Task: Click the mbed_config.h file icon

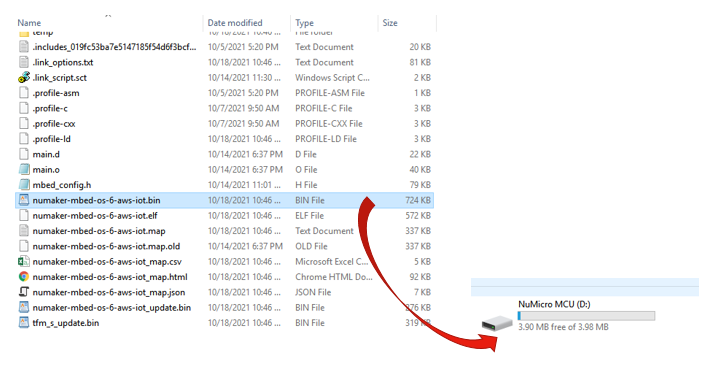Action: (24, 185)
